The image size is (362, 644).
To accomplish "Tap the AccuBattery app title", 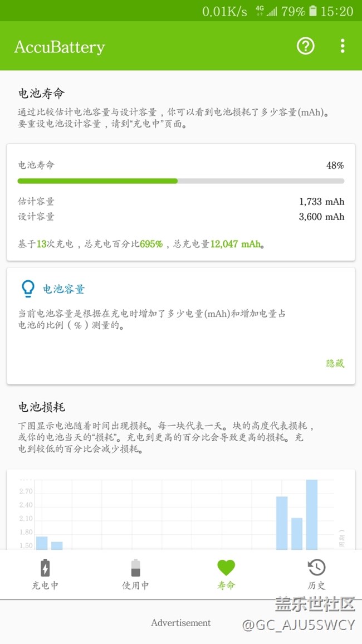I will tap(60, 47).
